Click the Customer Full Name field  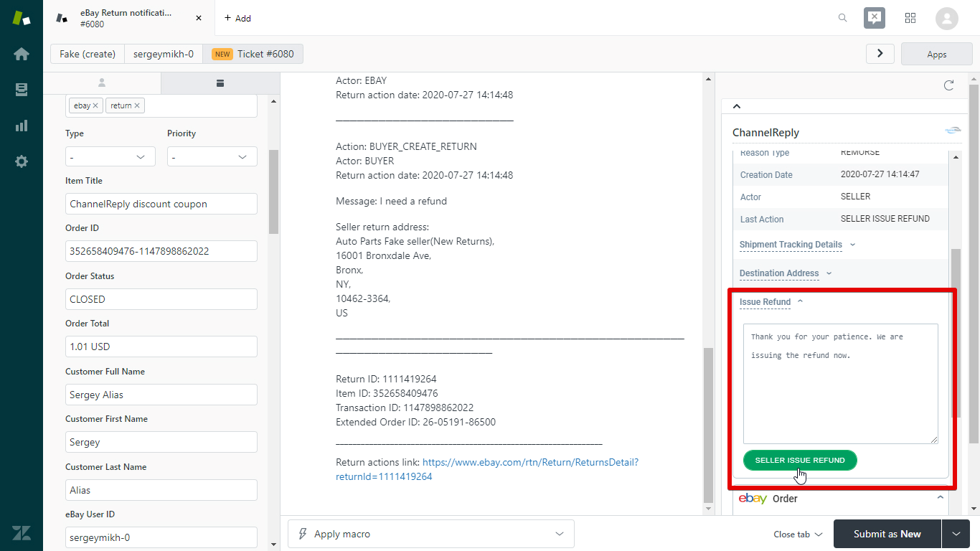point(161,395)
